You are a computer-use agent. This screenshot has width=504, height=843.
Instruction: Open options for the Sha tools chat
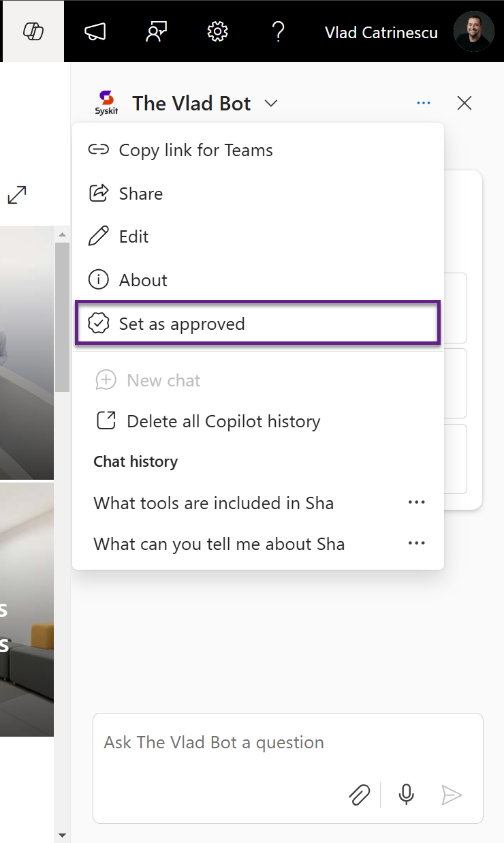click(x=416, y=502)
